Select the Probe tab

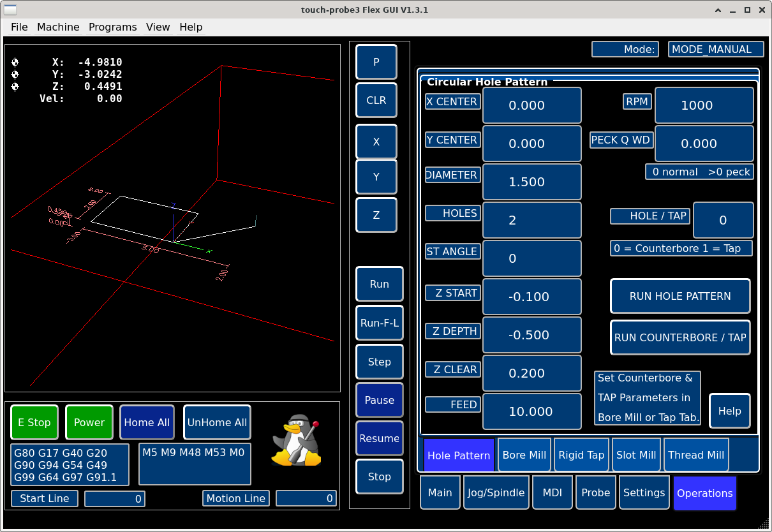[595, 492]
